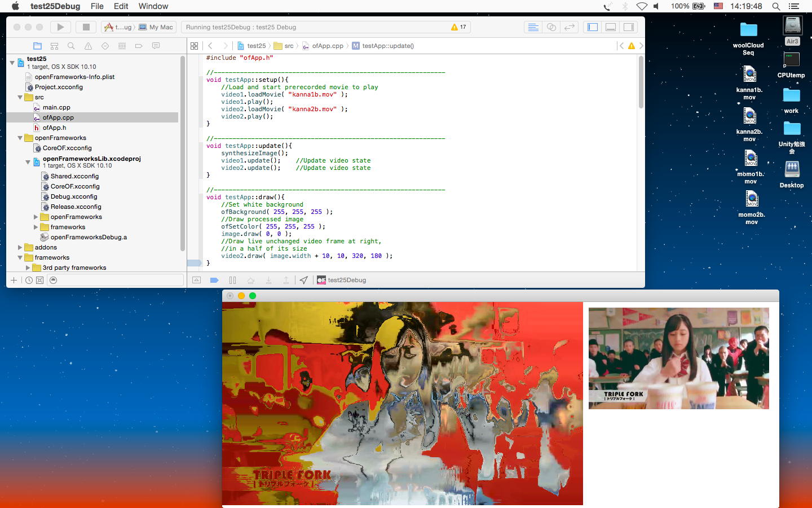Open the related items grid menu
The height and width of the screenshot is (508, 812).
click(195, 46)
